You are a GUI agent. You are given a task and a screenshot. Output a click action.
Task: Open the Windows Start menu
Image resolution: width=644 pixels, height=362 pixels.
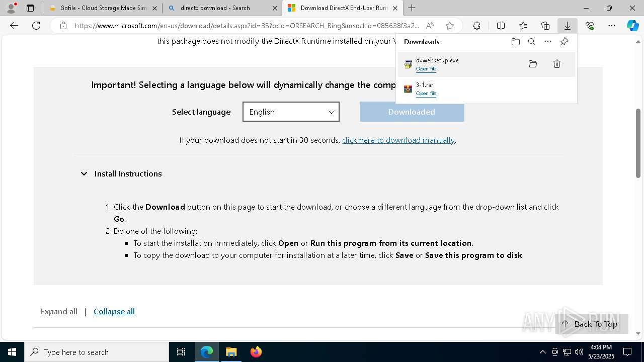[12, 352]
